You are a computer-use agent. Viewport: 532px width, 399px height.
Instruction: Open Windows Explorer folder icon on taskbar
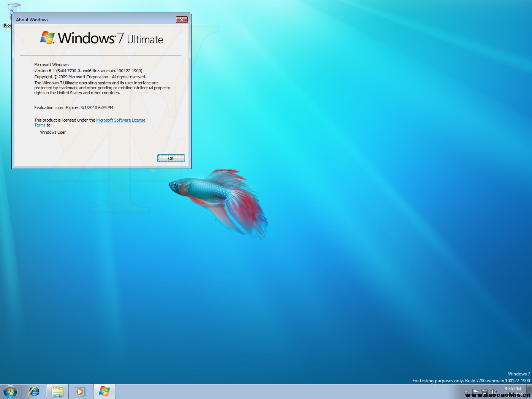[x=57, y=391]
